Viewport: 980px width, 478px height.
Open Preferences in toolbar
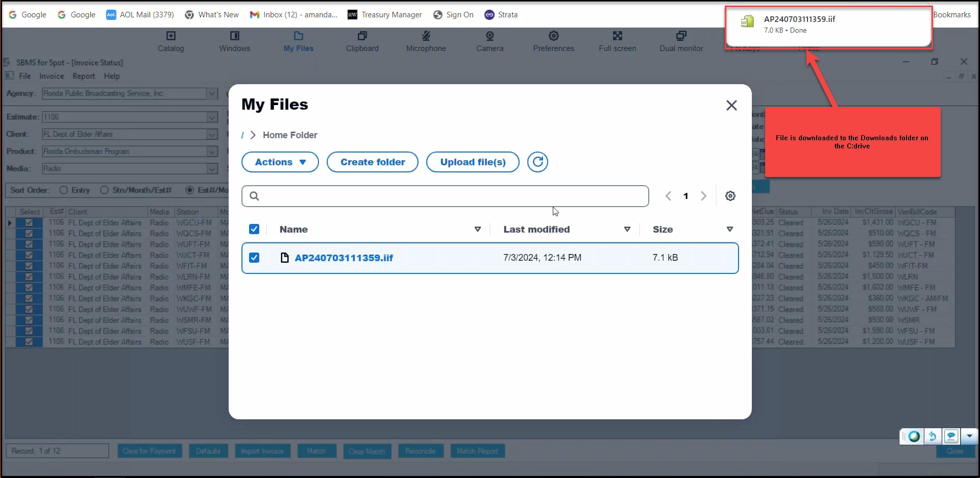(x=553, y=42)
